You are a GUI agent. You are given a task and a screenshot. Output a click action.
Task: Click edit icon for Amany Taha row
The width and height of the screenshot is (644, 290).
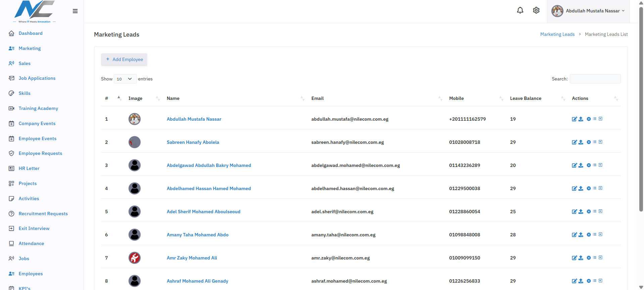pyautogui.click(x=575, y=235)
